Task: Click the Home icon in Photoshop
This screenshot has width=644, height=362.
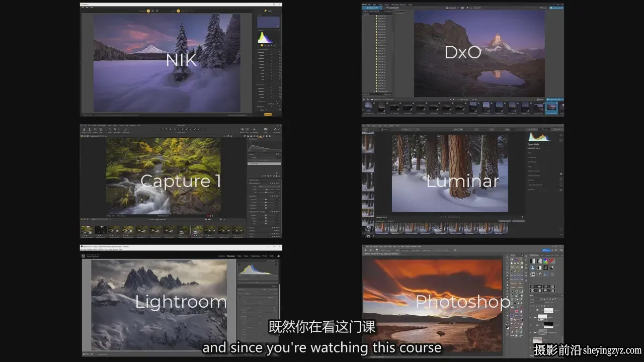Action: pyautogui.click(x=365, y=250)
